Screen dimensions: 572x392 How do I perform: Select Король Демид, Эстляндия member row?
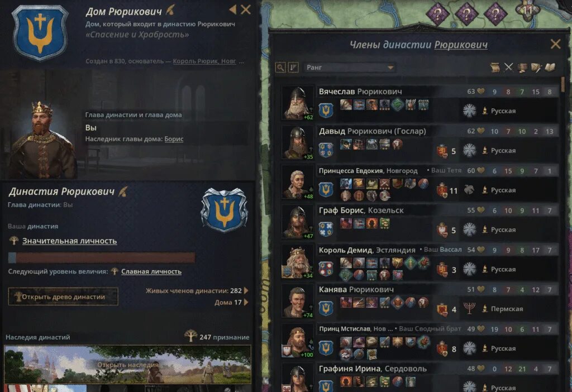tap(420, 261)
